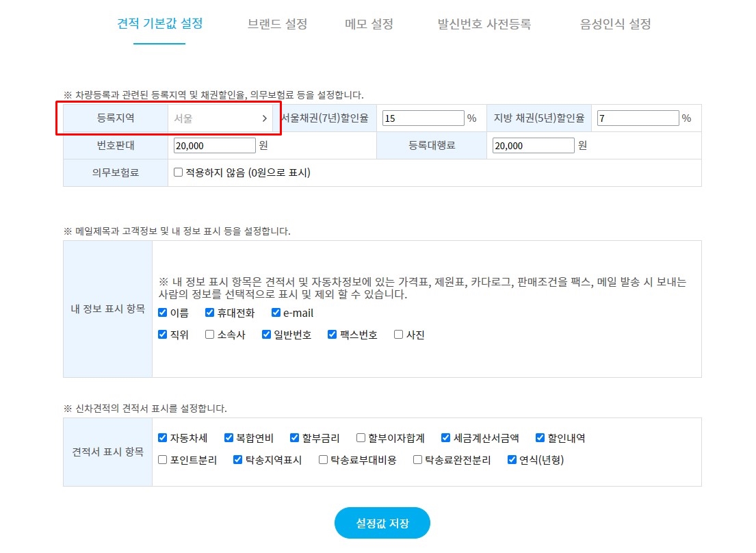Check the 탁송료완전분리 checkbox
Screen dimensions: 756x553
point(417,459)
